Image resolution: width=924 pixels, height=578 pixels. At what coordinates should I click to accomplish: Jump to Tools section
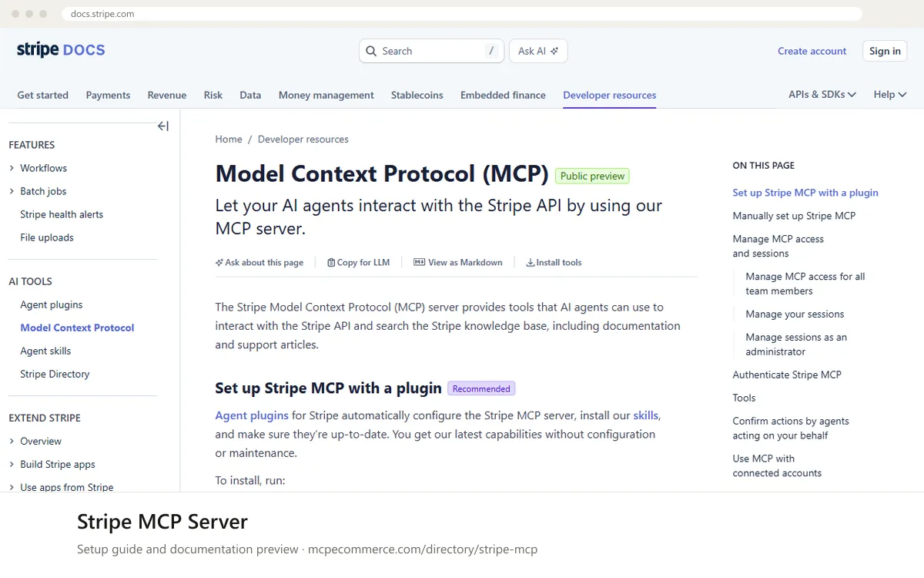pyautogui.click(x=744, y=398)
